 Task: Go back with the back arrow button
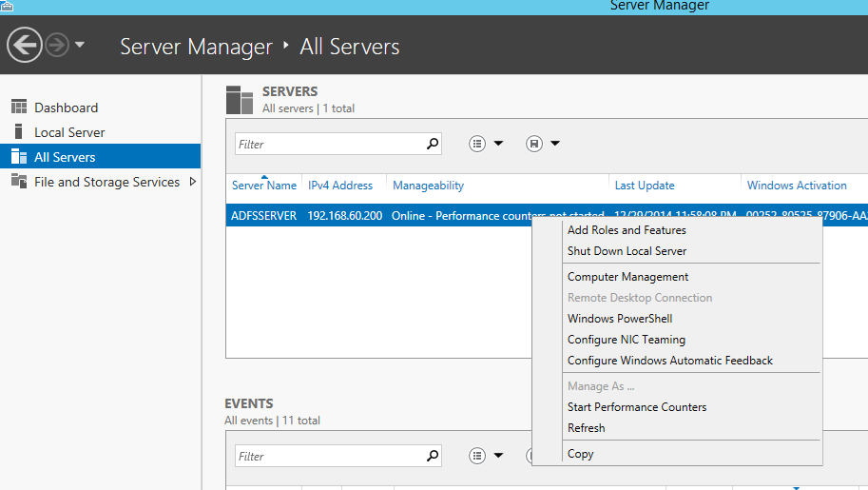tap(25, 45)
